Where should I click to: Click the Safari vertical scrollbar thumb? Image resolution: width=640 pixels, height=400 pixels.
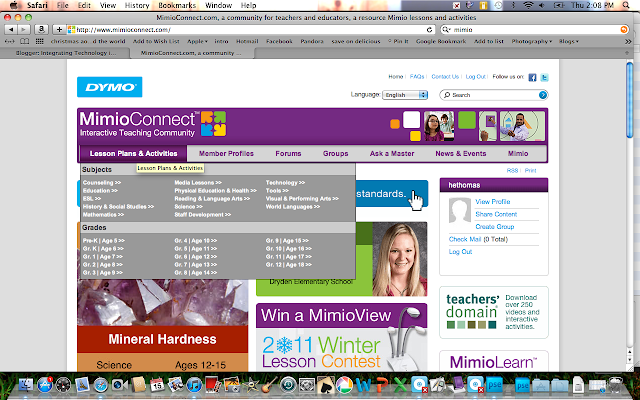pos(630,100)
